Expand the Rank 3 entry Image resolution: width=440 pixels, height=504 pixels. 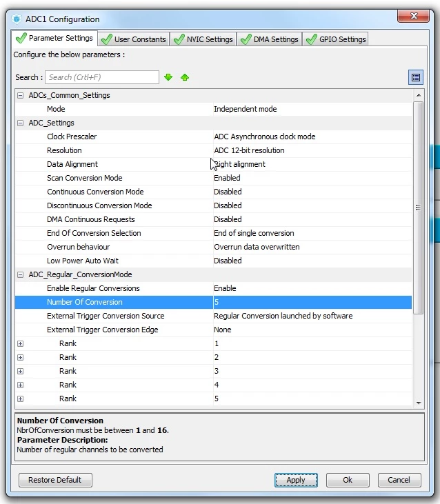[x=20, y=371]
